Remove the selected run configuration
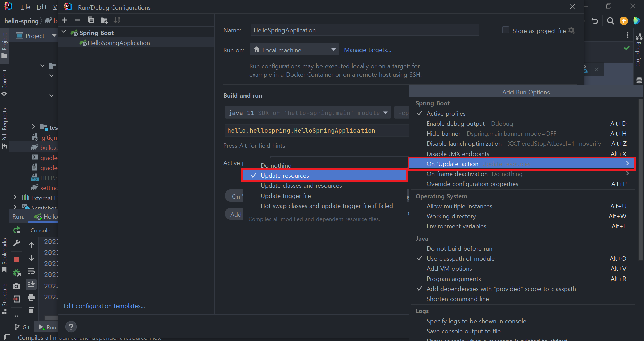The image size is (644, 341). [77, 20]
